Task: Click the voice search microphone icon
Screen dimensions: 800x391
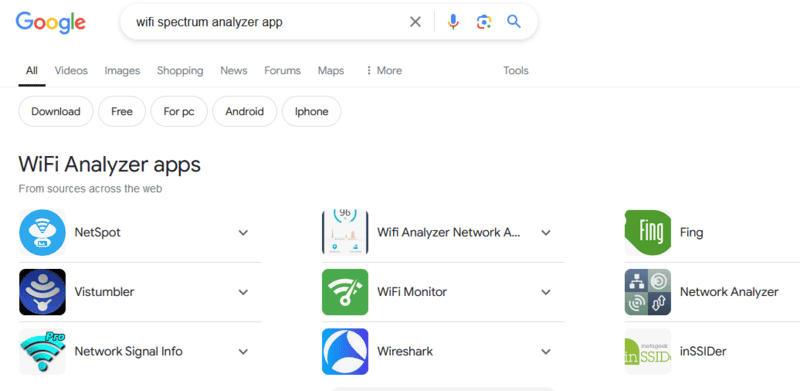Action: pos(453,22)
